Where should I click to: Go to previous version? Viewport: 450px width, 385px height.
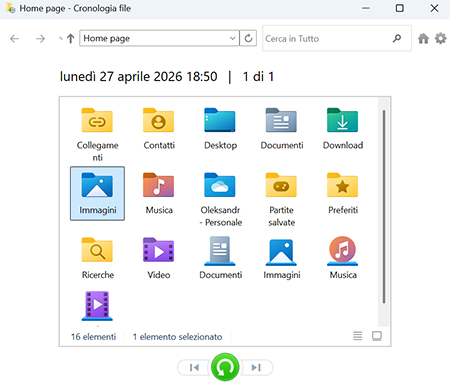[194, 367]
